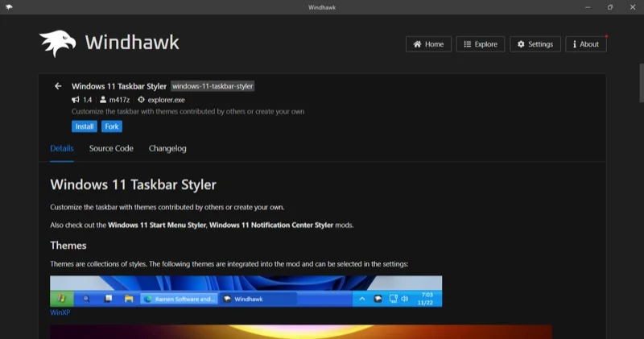The height and width of the screenshot is (339, 644).
Task: Minimize the Windhawk window
Action: (588, 7)
